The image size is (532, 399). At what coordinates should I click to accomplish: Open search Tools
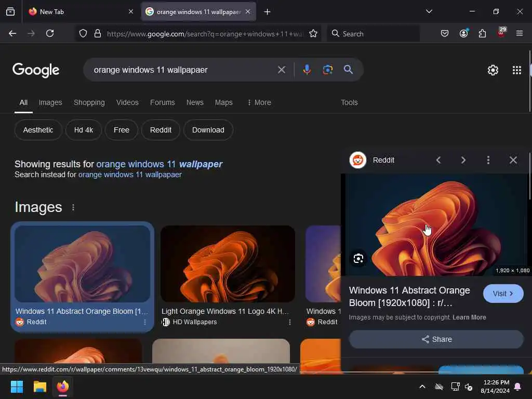click(349, 102)
